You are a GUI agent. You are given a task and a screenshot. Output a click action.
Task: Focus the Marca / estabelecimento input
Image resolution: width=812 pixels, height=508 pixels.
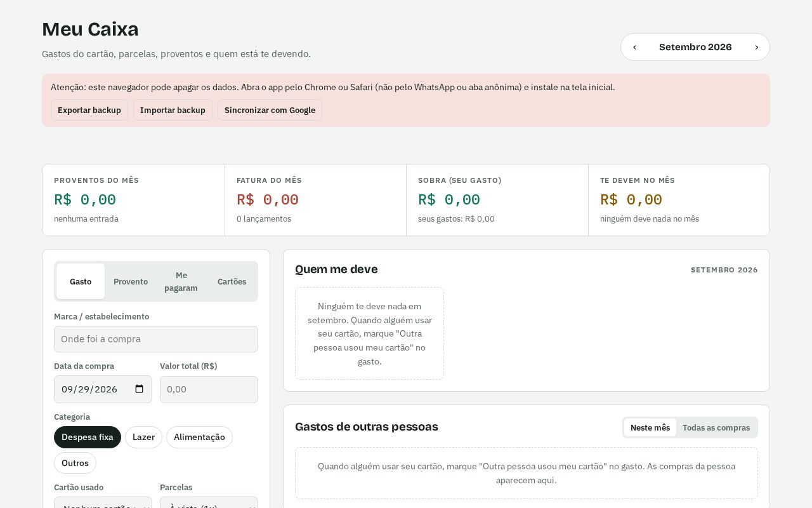coord(156,339)
